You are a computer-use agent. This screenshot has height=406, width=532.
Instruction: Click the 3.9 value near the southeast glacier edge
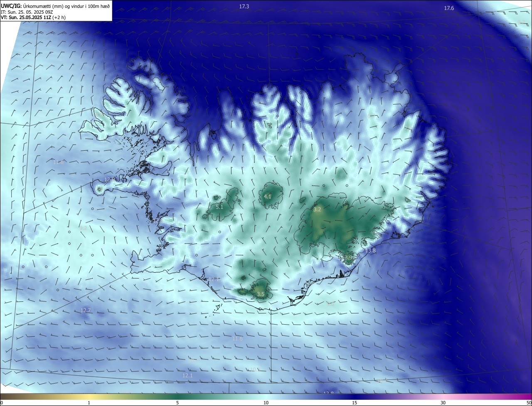tap(348, 258)
